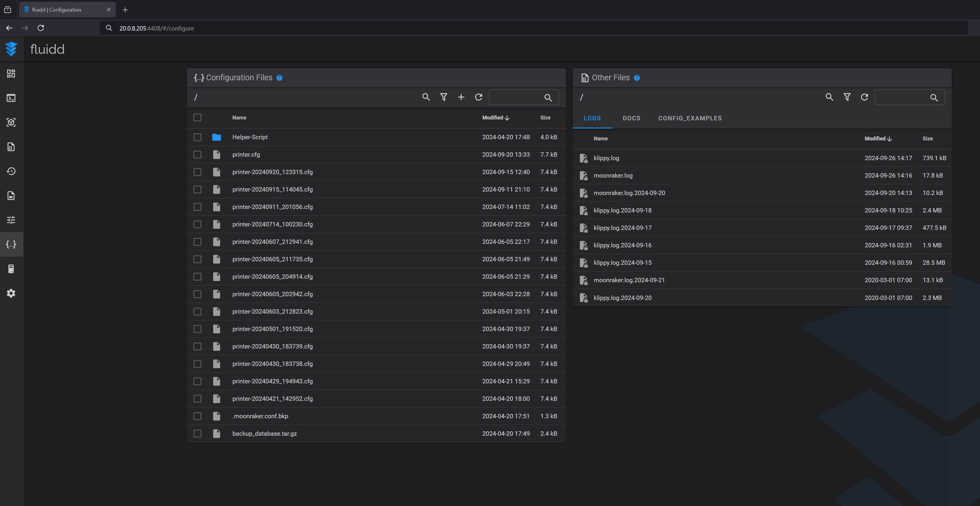
Task: Refresh the Other Files list
Action: coord(864,97)
